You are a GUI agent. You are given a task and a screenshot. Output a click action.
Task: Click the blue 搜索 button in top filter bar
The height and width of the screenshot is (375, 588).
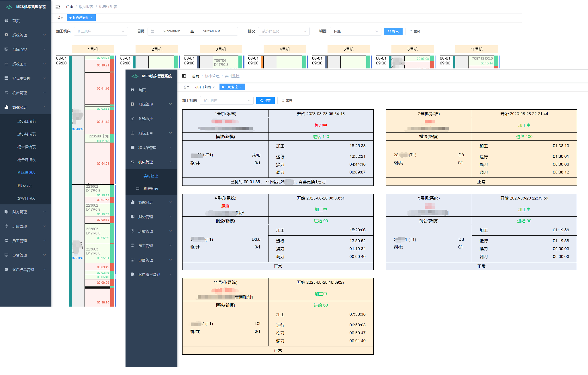coord(393,31)
